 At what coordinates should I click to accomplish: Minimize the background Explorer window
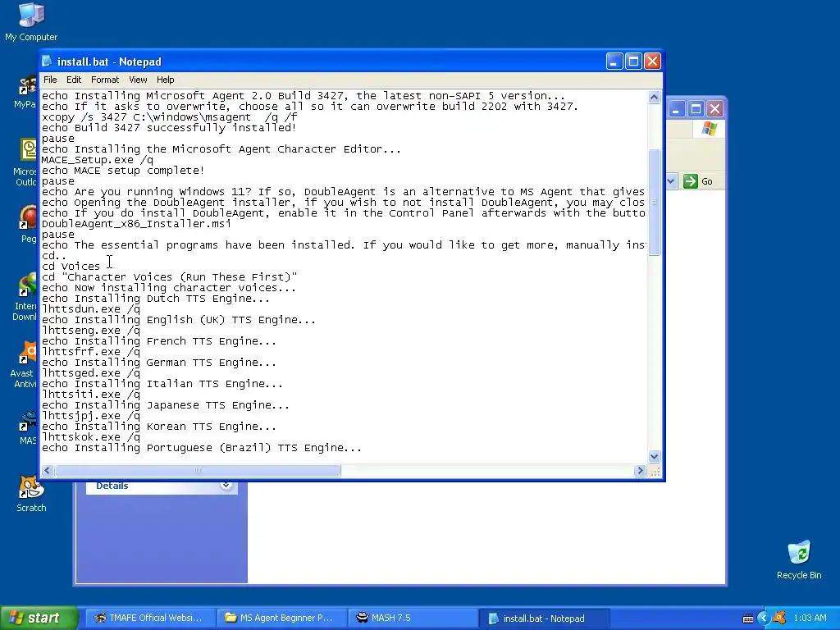tap(677, 109)
